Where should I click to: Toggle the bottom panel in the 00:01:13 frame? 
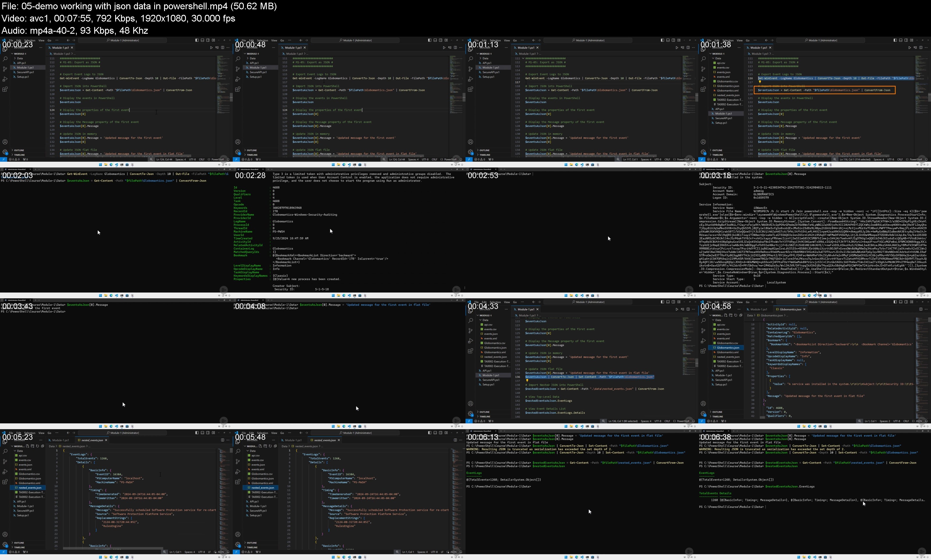tap(668, 40)
